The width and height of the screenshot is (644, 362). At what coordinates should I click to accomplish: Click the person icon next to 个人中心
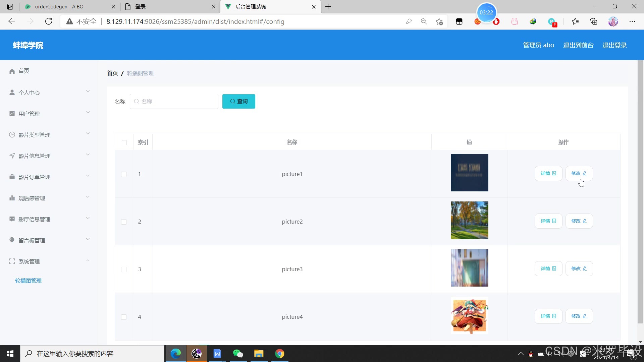point(12,93)
